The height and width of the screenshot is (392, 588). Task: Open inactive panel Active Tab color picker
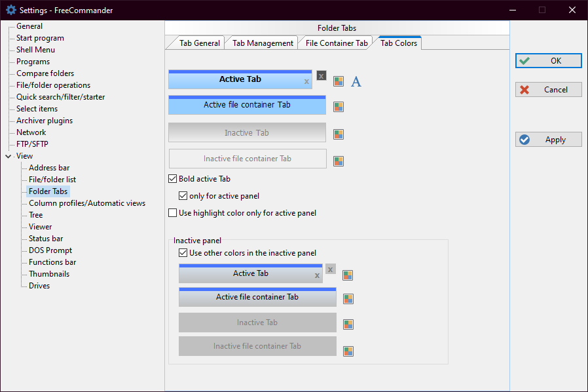point(348,275)
